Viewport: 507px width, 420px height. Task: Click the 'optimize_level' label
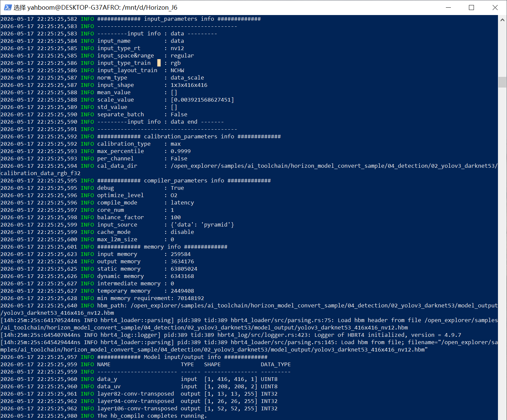coord(121,195)
